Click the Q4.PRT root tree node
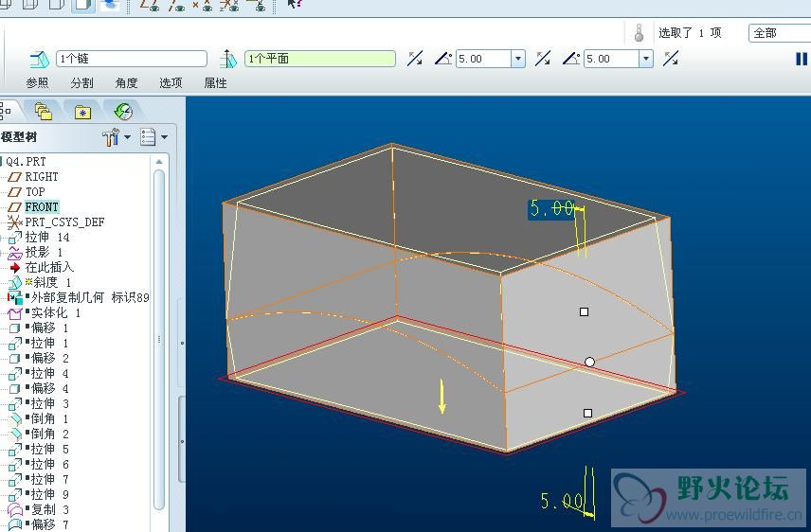Image resolution: width=811 pixels, height=532 pixels. coord(26,162)
